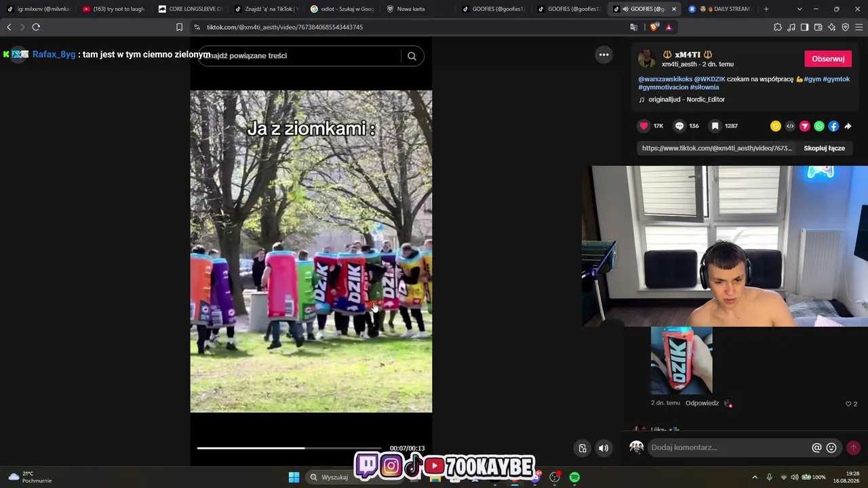Image resolution: width=868 pixels, height=488 pixels.
Task: Send video to friends via red icon
Action: [x=805, y=126]
